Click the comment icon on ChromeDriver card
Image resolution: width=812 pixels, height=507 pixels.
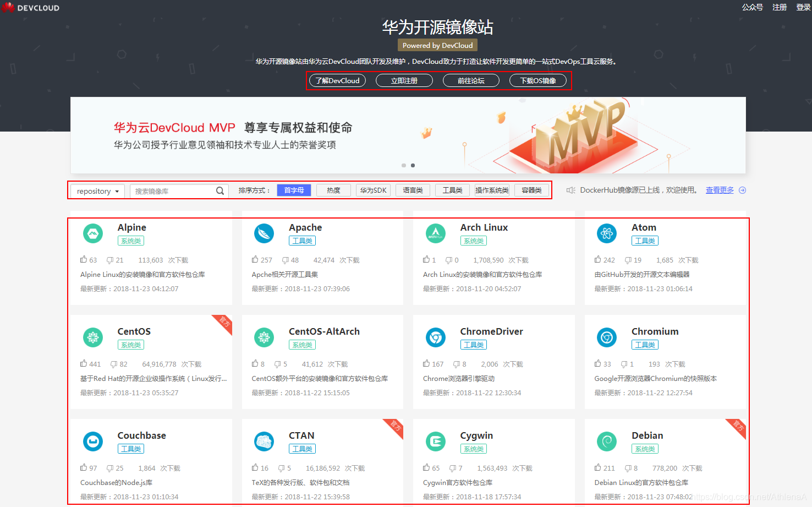[457, 364]
